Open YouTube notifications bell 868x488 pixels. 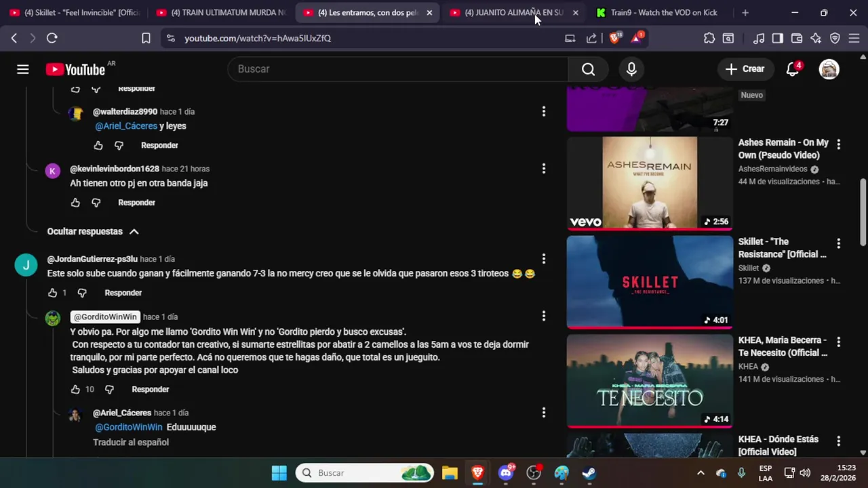click(x=792, y=69)
